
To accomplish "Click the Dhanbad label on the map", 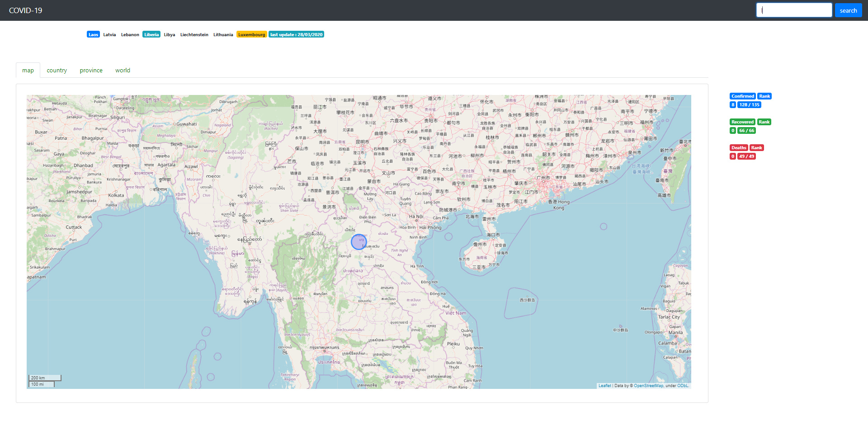I will pos(84,166).
